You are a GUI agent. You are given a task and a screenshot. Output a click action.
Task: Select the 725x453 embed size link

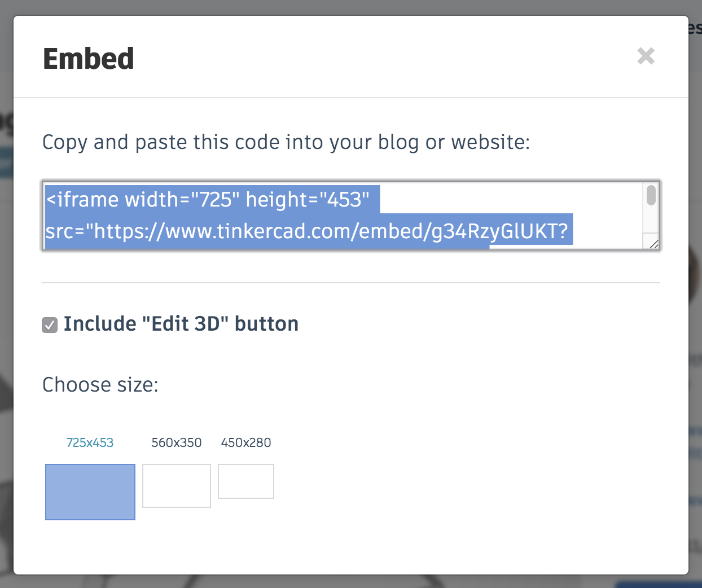[90, 442]
